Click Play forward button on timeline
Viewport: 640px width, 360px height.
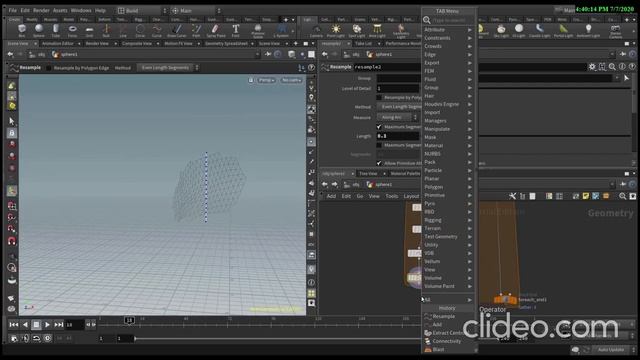pyautogui.click(x=47, y=324)
